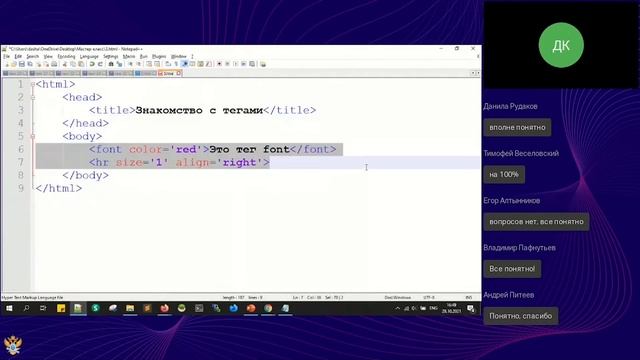Close the active tab with its X

179,73
